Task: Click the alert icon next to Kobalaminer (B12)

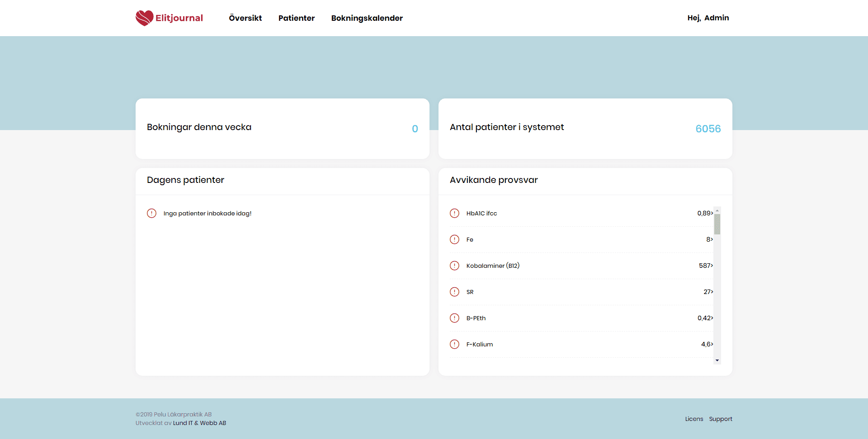Action: (454, 266)
